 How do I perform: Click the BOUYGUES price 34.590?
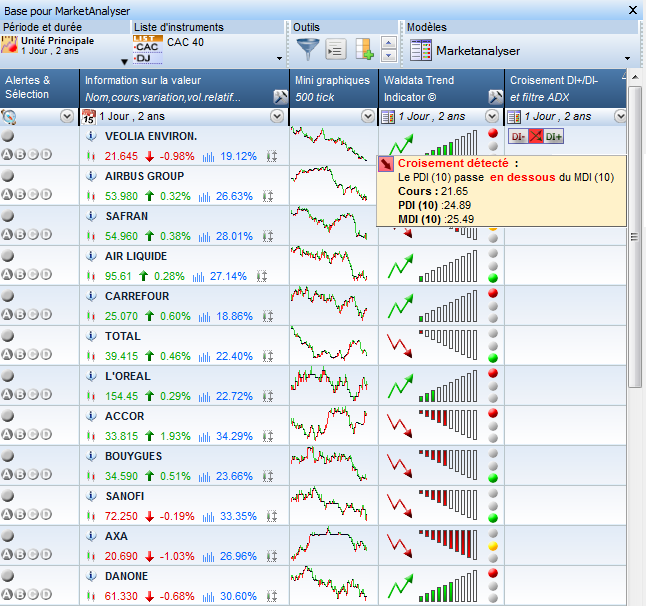click(x=122, y=476)
